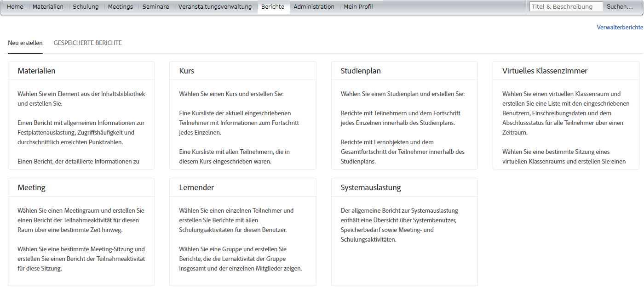Go to the Home menu
This screenshot has width=644, height=288.
pyautogui.click(x=15, y=7)
